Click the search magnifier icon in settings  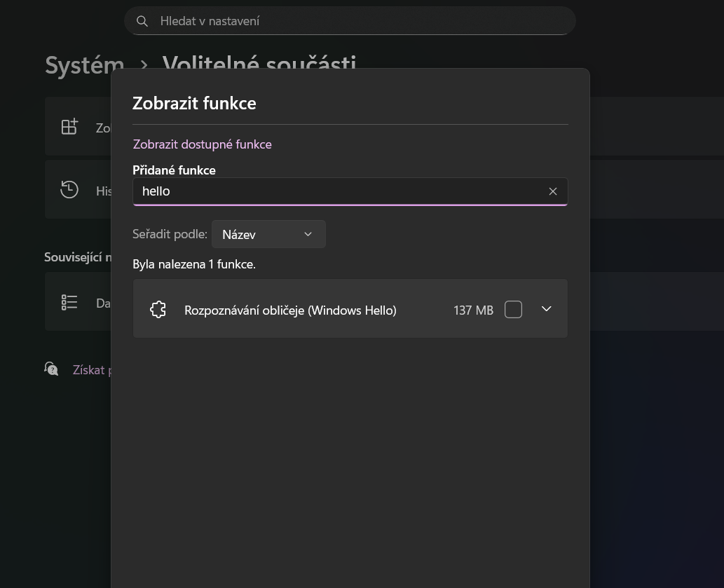(x=142, y=21)
